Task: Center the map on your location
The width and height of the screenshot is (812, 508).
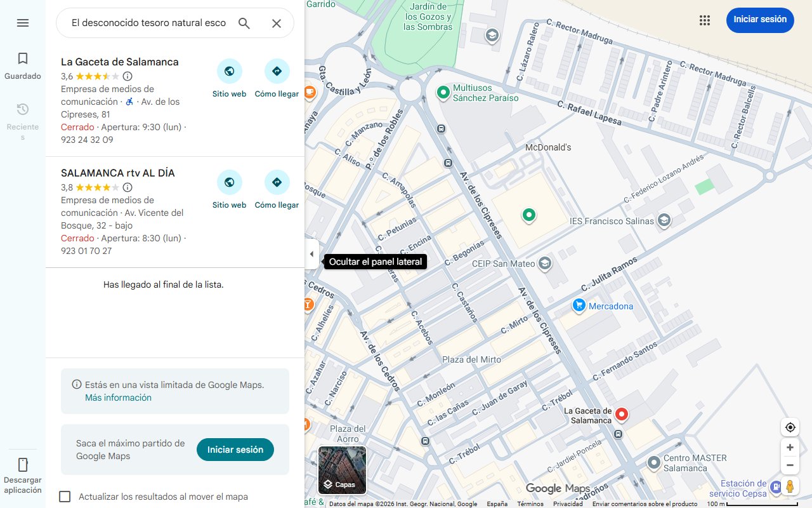Action: (x=790, y=427)
